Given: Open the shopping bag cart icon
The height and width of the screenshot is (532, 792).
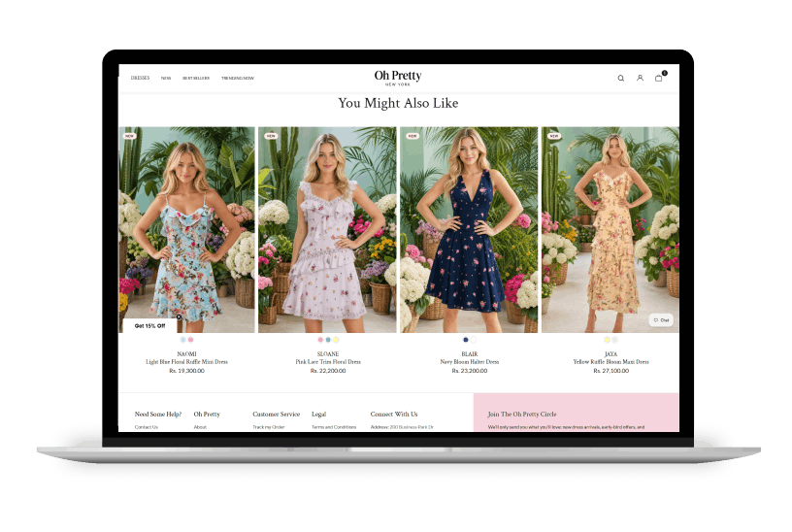Looking at the screenshot, I should 659,79.
